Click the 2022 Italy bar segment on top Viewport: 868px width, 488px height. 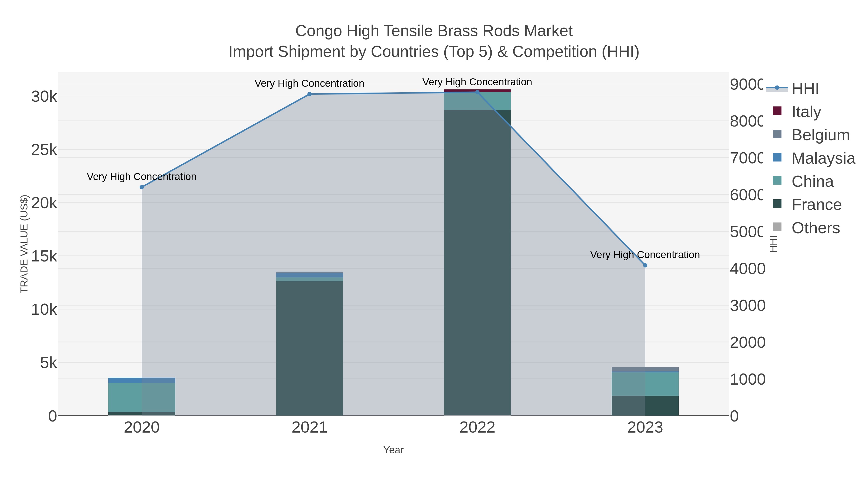pyautogui.click(x=477, y=91)
